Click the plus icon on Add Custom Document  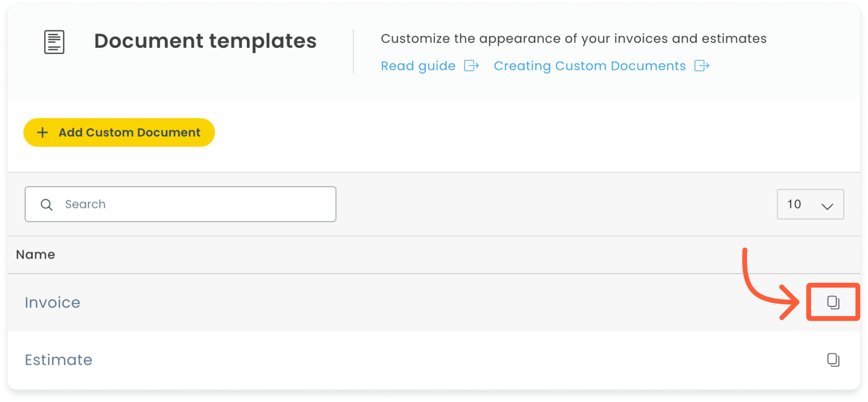pyautogui.click(x=42, y=133)
